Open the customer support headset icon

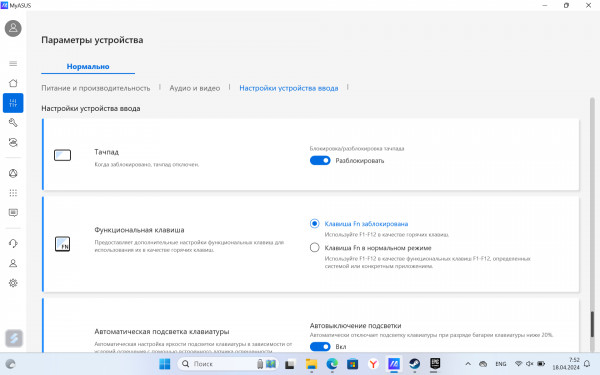tap(13, 243)
